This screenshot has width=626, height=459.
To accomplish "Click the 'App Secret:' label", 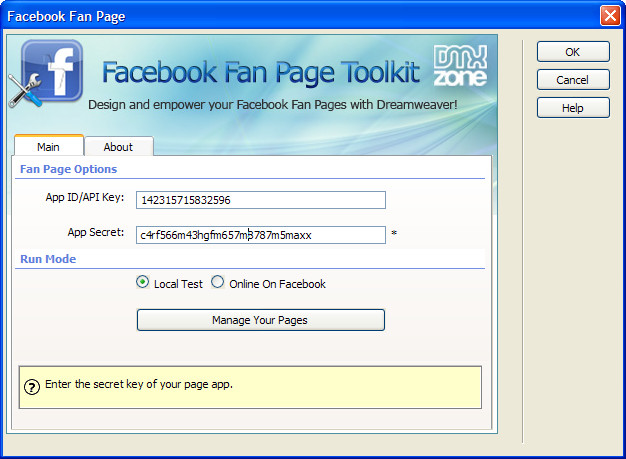I will point(96,232).
